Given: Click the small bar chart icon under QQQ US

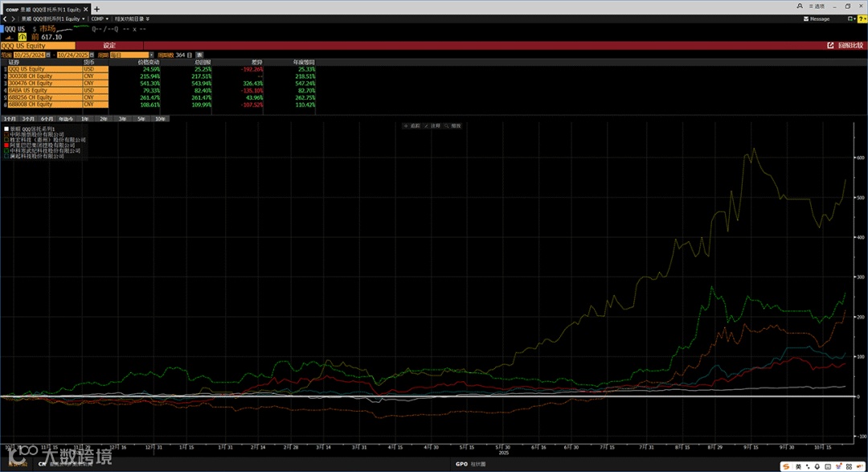Looking at the screenshot, I should tap(10, 37).
